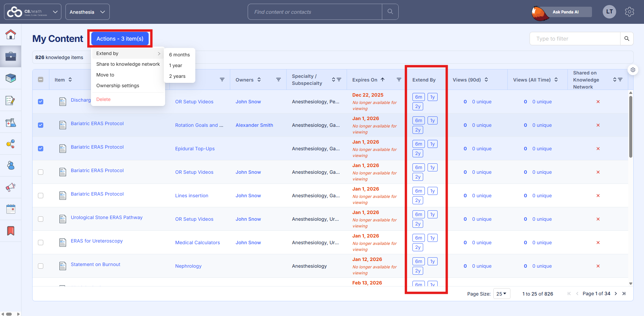Viewport: 644px width, 316px height.
Task: Click the home icon in sidebar
Action: click(11, 34)
